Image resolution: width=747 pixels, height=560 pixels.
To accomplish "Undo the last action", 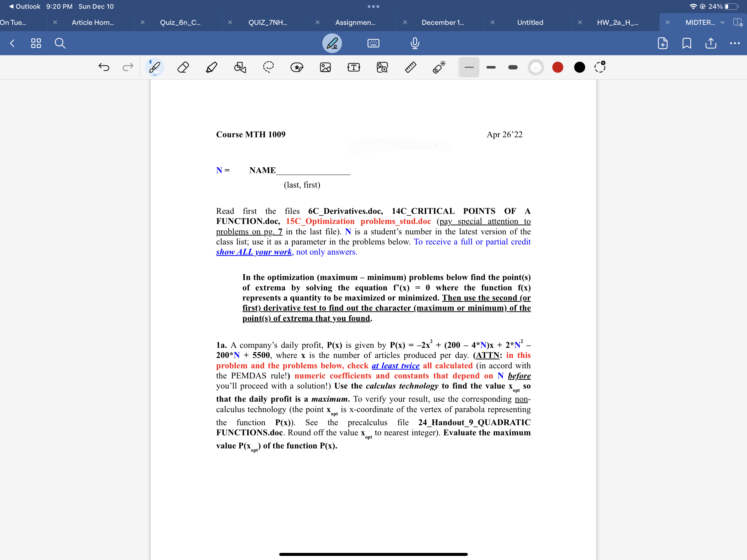I will click(104, 67).
